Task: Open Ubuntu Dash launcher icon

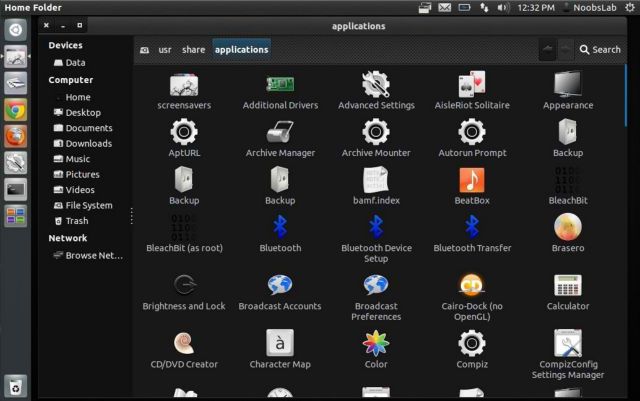Action: pos(16,29)
